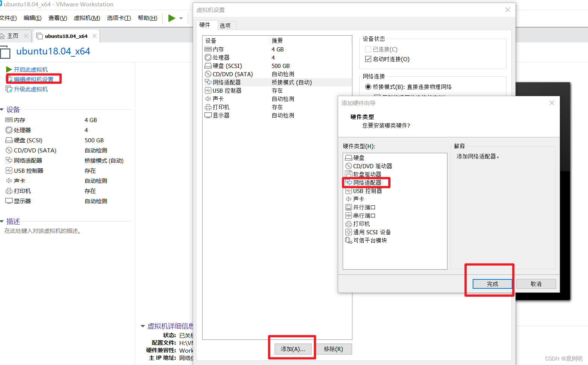The height and width of the screenshot is (365, 588).
Task: Click the 摘要 column header in settings list
Action: coord(310,41)
